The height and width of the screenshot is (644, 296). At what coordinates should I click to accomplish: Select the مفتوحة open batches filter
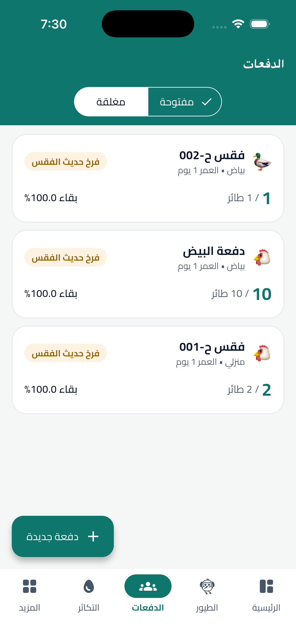(185, 102)
